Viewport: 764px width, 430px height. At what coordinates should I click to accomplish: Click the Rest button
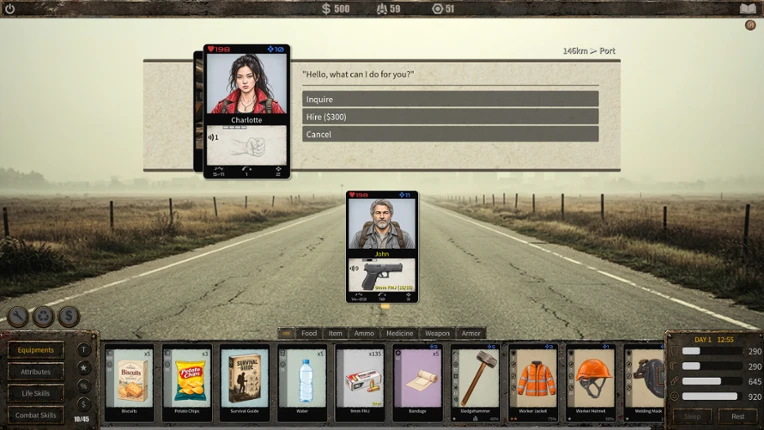737,416
